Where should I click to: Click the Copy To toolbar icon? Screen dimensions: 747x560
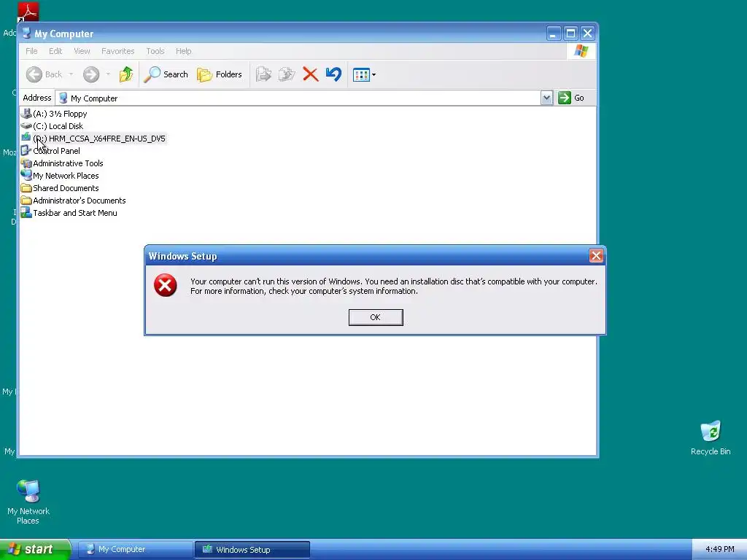(x=287, y=74)
